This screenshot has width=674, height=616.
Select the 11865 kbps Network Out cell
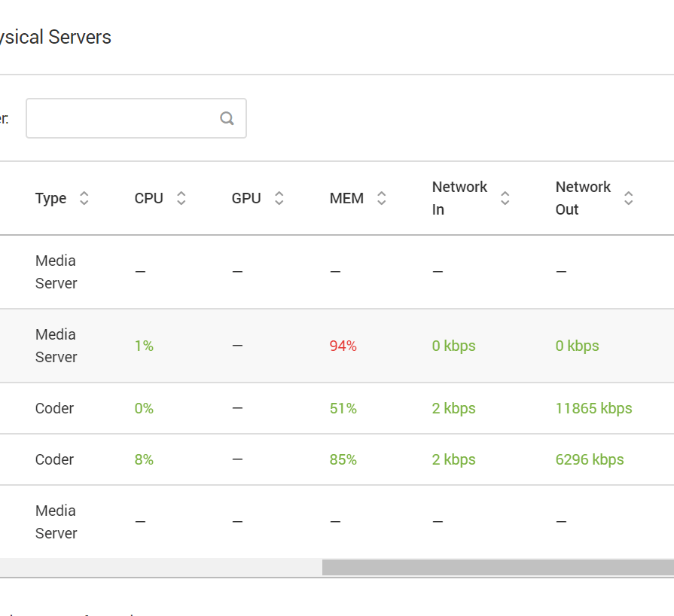point(593,408)
